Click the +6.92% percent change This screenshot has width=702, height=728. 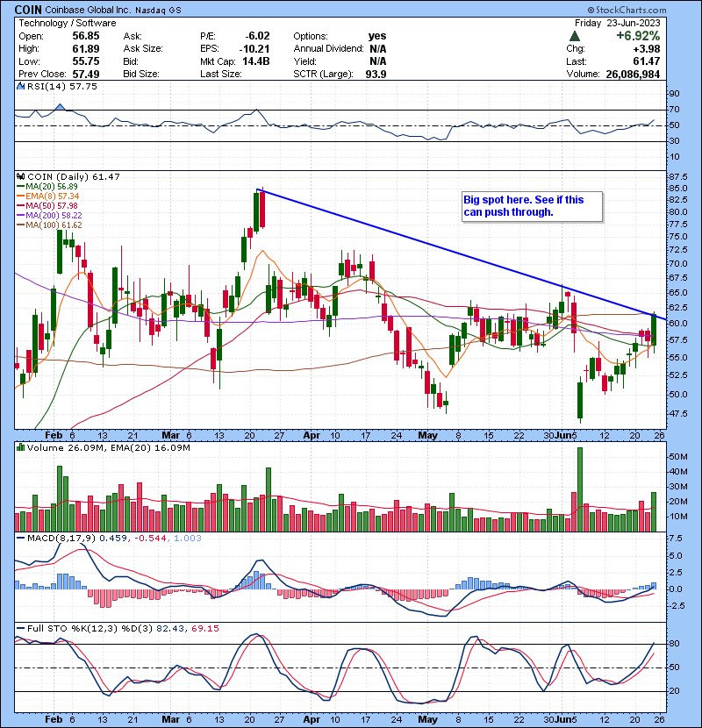point(638,36)
